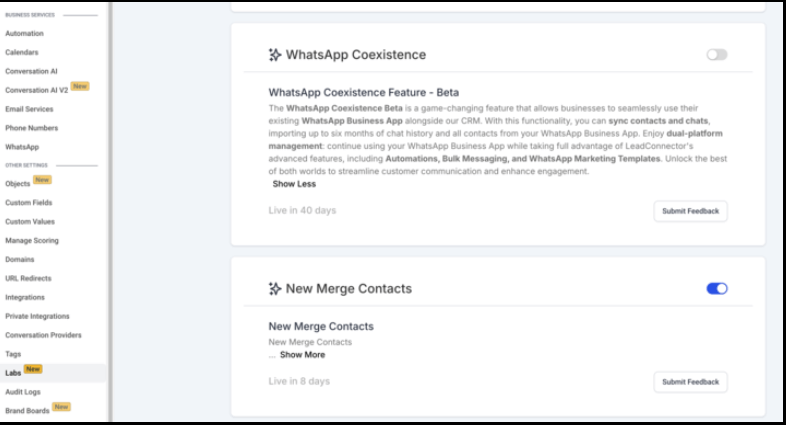The height and width of the screenshot is (425, 786).
Task: Click the sparkle icon beside New Merge Contacts
Action: pos(275,289)
